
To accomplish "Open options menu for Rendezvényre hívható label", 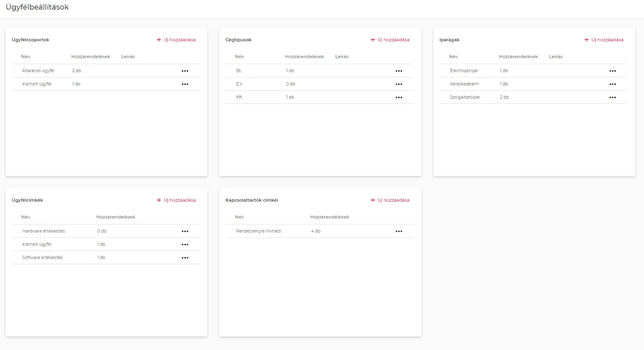I will [399, 231].
